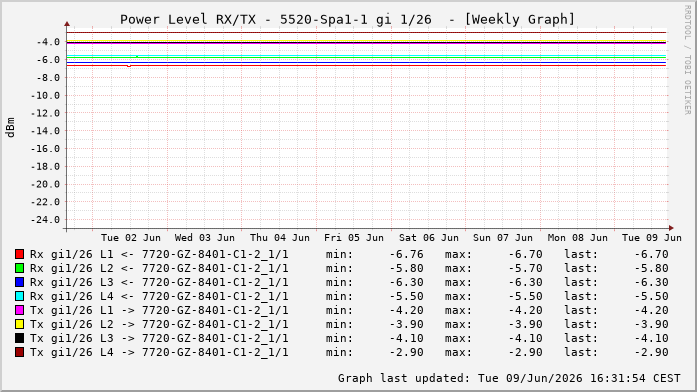Click the Wed 03 Jun axis label
This screenshot has height=392, width=697.
(x=204, y=238)
